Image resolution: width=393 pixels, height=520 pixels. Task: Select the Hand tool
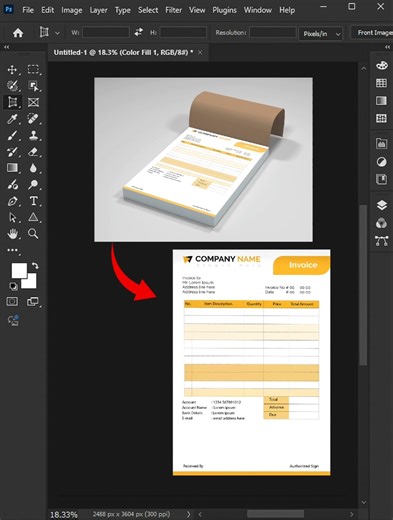click(12, 234)
